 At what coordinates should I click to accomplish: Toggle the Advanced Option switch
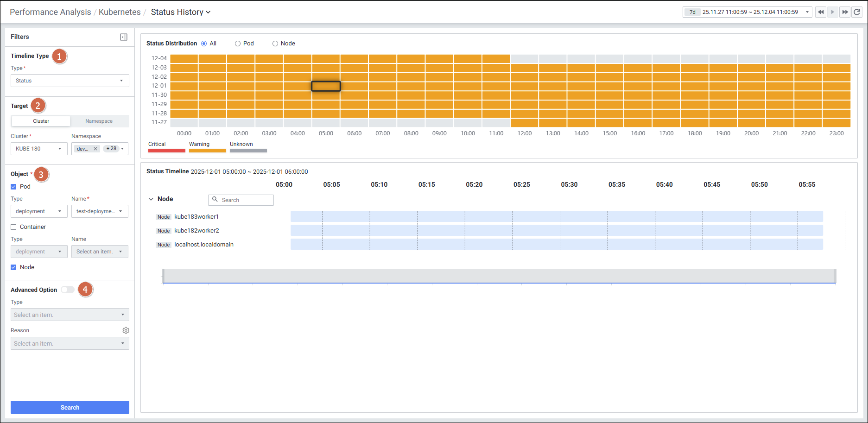[x=68, y=290]
